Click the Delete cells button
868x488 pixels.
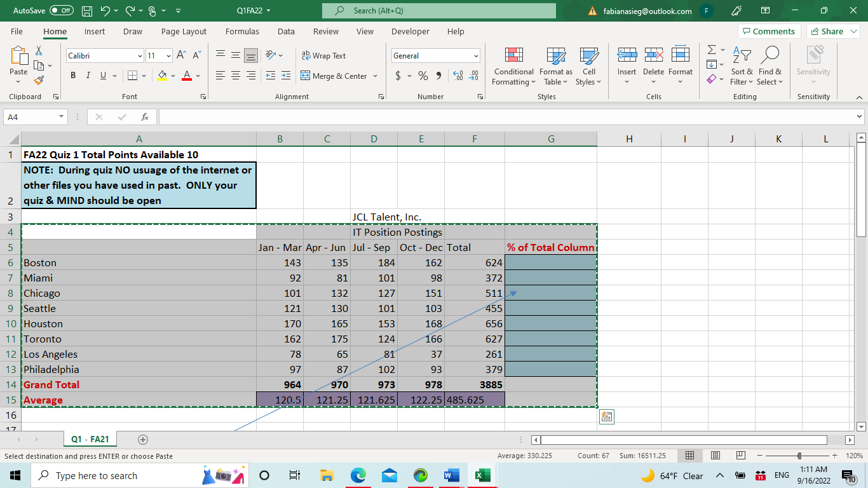tap(653, 66)
